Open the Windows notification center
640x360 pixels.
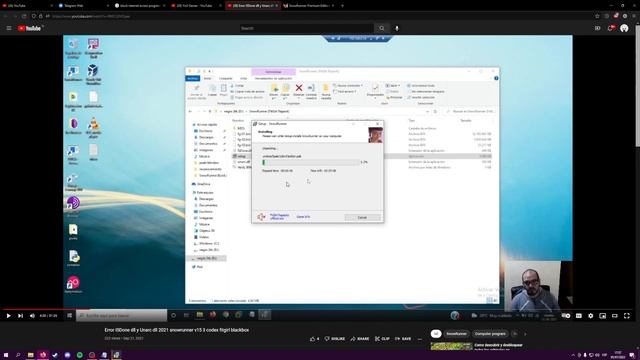632,355
